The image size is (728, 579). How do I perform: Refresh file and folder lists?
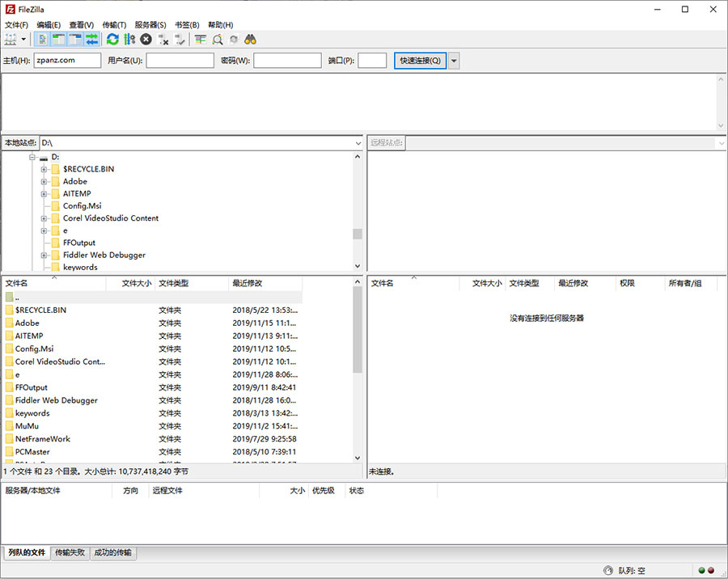coord(112,40)
